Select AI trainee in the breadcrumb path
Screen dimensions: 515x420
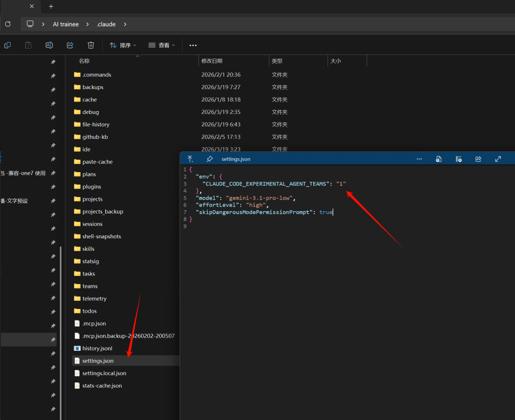[x=66, y=24]
